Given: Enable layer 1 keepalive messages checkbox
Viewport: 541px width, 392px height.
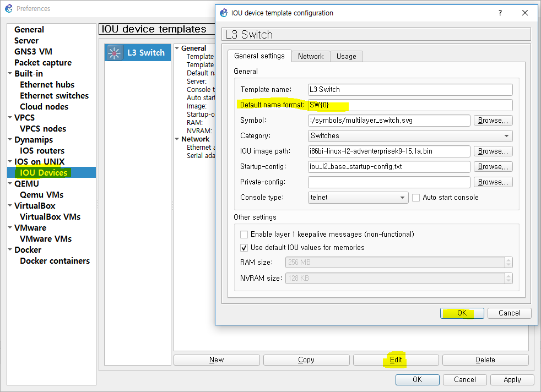Looking at the screenshot, I should [x=244, y=235].
